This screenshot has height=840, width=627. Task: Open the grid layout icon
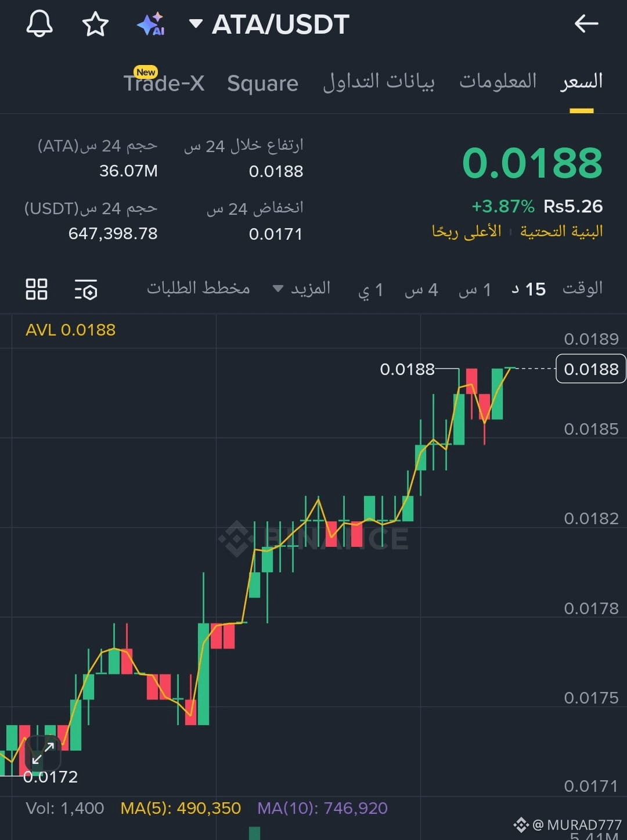37,289
